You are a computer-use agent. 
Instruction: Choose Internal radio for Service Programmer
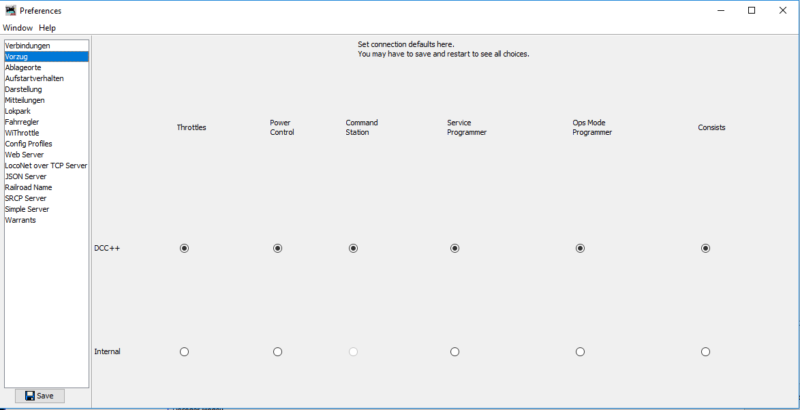coord(455,352)
